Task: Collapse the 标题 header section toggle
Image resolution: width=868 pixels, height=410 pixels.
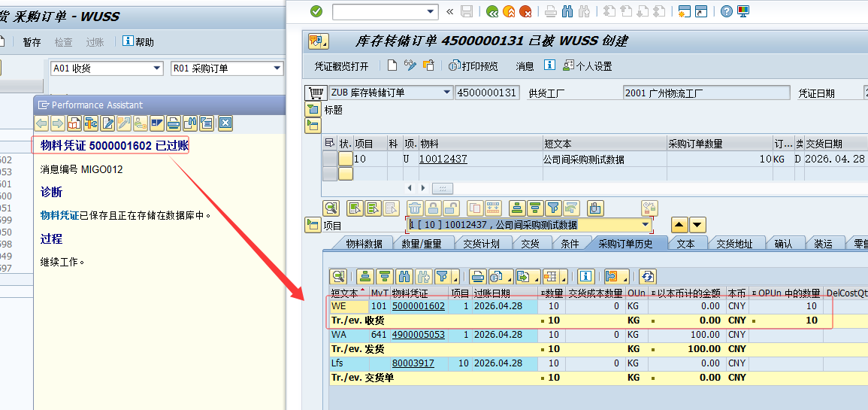Action: pos(313,110)
